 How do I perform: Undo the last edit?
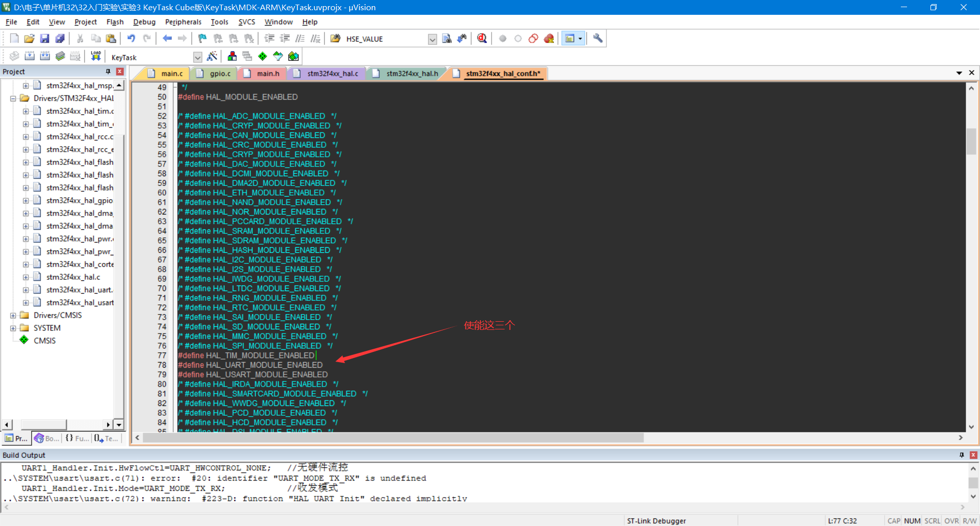(x=131, y=38)
